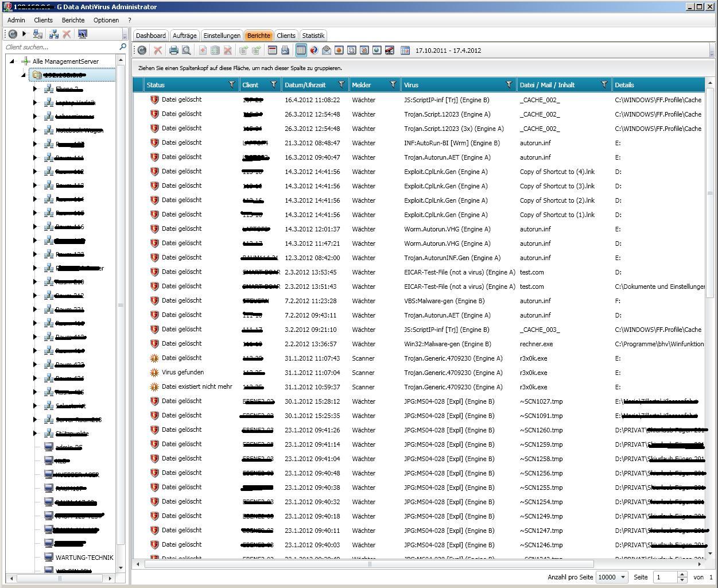The height and width of the screenshot is (588, 718).
Task: Select the WARTUNG-TECHNIK client
Action: pyautogui.click(x=84, y=558)
